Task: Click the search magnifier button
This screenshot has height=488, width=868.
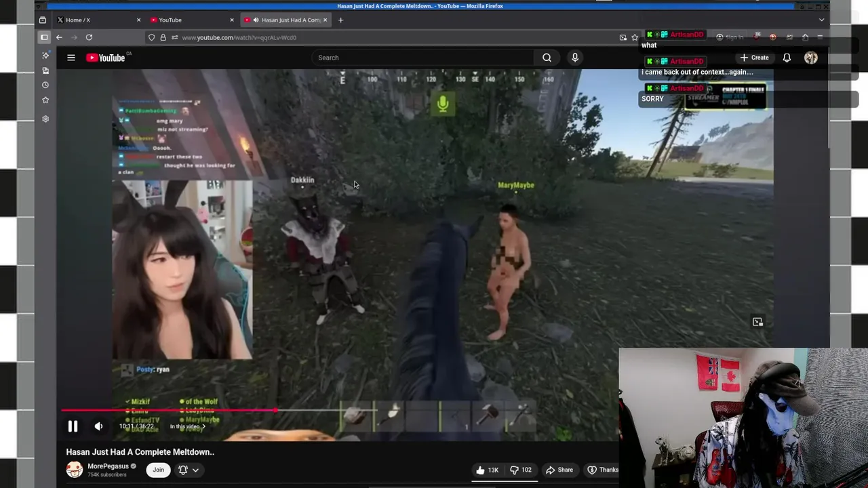Action: tap(547, 58)
